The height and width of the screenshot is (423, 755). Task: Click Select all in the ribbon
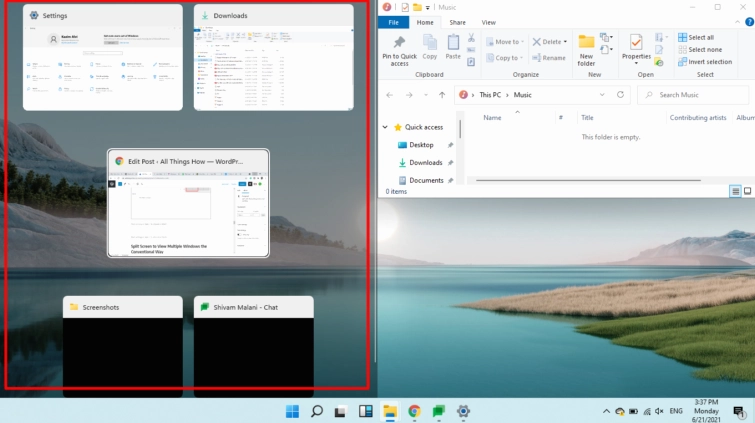pyautogui.click(x=700, y=37)
